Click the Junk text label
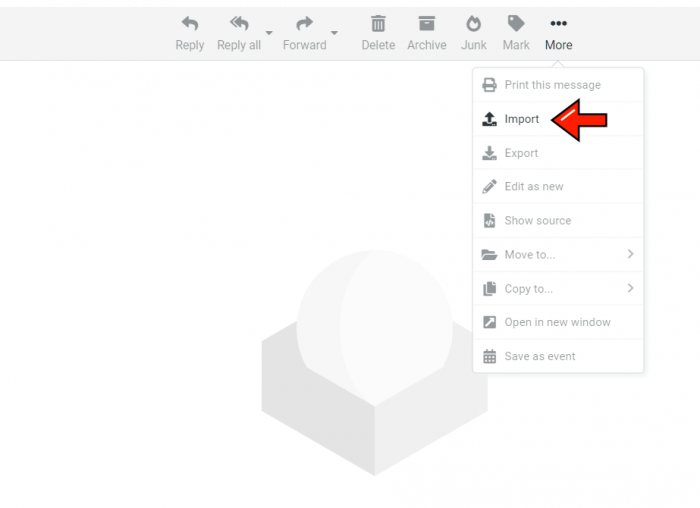The width and height of the screenshot is (700, 508). click(474, 45)
